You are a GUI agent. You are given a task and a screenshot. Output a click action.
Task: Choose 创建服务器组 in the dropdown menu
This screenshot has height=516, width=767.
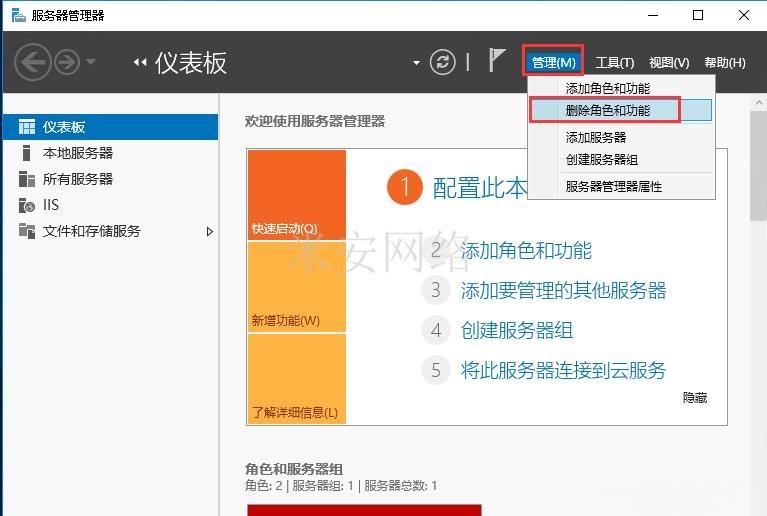(x=620, y=159)
